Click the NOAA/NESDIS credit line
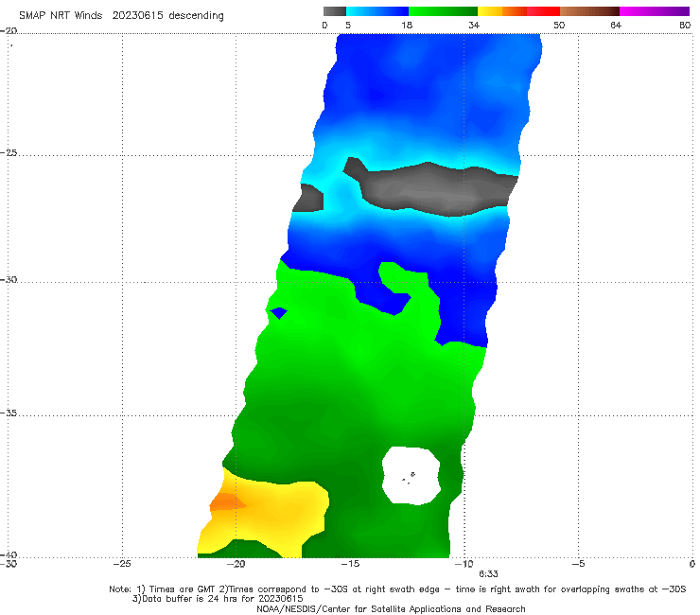700x615 pixels. (x=391, y=608)
